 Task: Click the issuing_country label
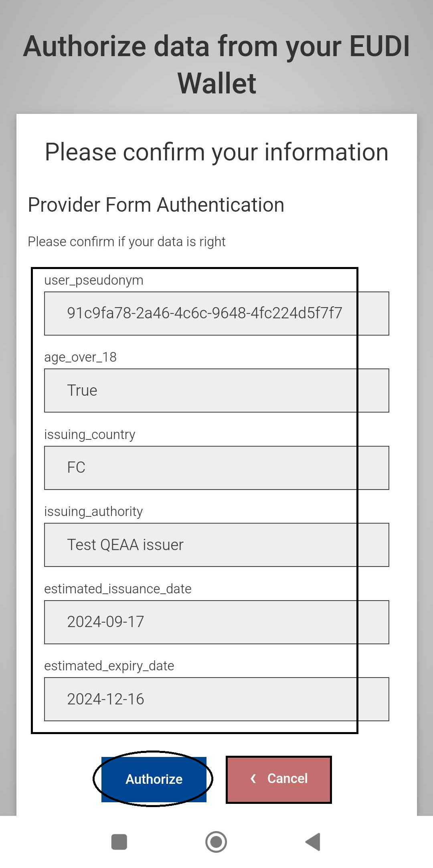(90, 435)
